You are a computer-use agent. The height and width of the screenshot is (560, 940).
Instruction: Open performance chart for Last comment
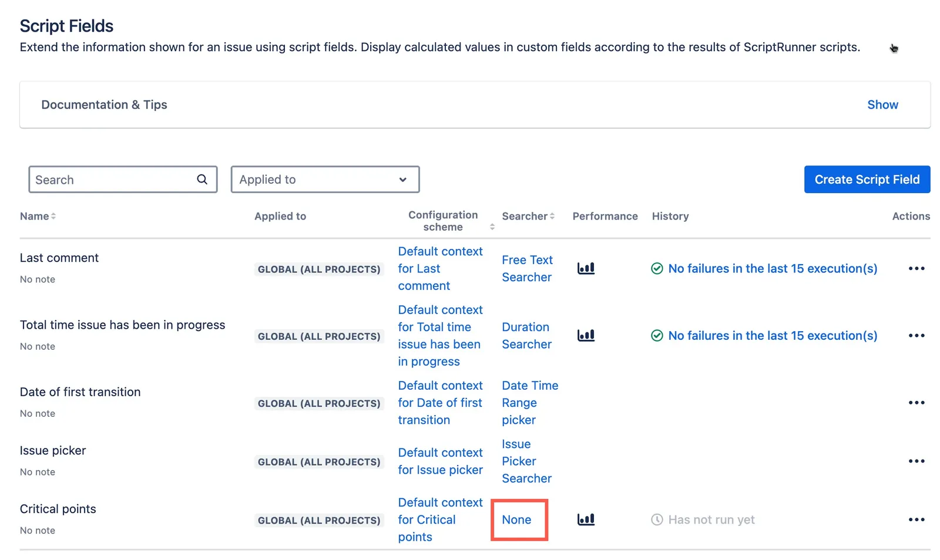click(x=586, y=268)
